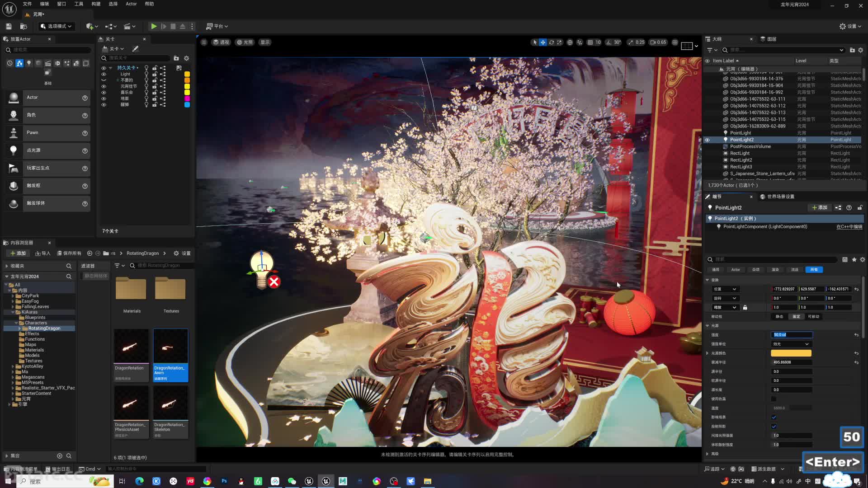Image resolution: width=868 pixels, height=488 pixels.
Task: Toggle surface snapping icon in viewport
Action: click(x=580, y=42)
